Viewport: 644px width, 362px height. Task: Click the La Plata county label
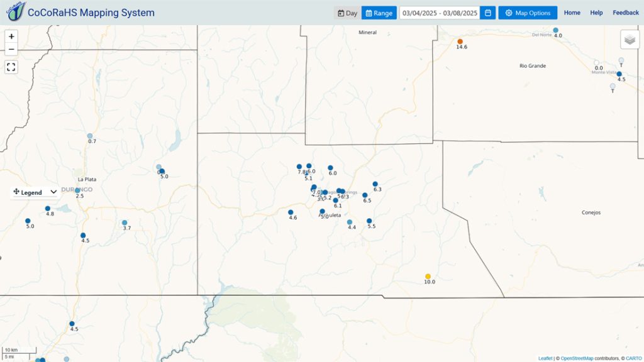[x=87, y=179]
